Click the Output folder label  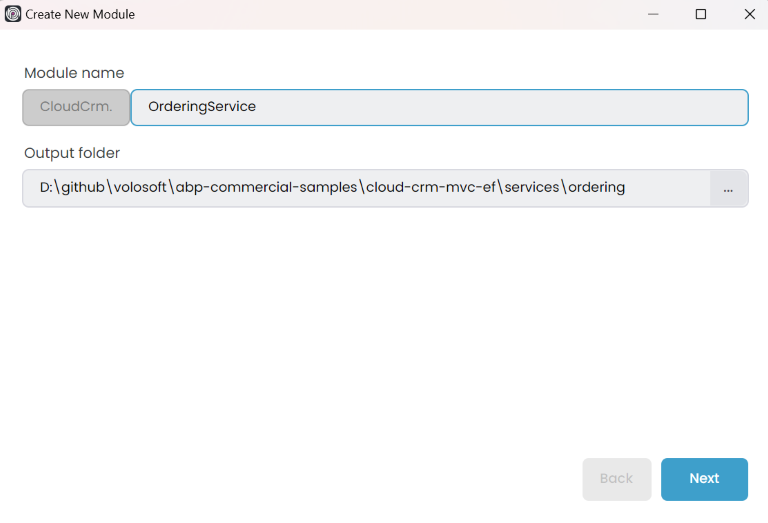[72, 153]
